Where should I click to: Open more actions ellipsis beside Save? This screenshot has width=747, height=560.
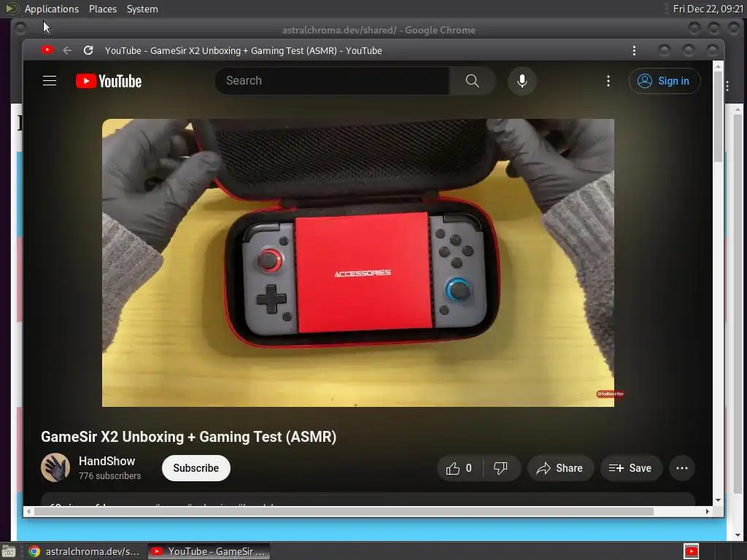682,468
